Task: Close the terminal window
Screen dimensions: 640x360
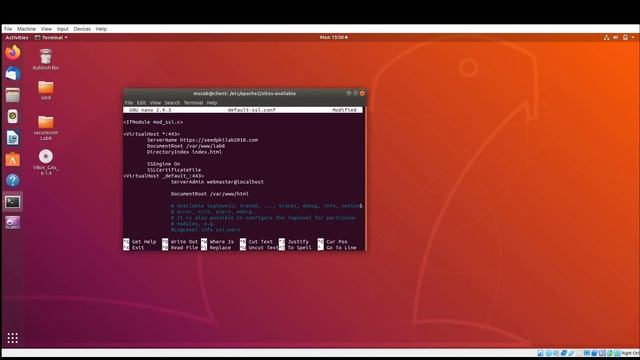Action: 362,93
